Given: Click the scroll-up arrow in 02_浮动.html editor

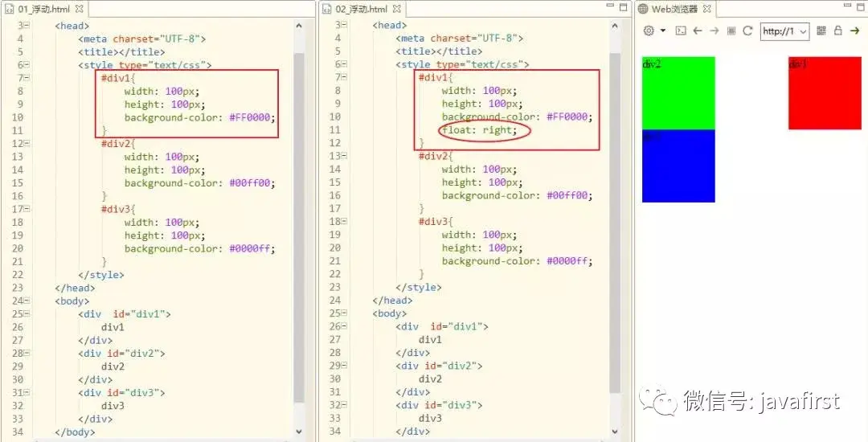Looking at the screenshot, I should click(x=615, y=26).
